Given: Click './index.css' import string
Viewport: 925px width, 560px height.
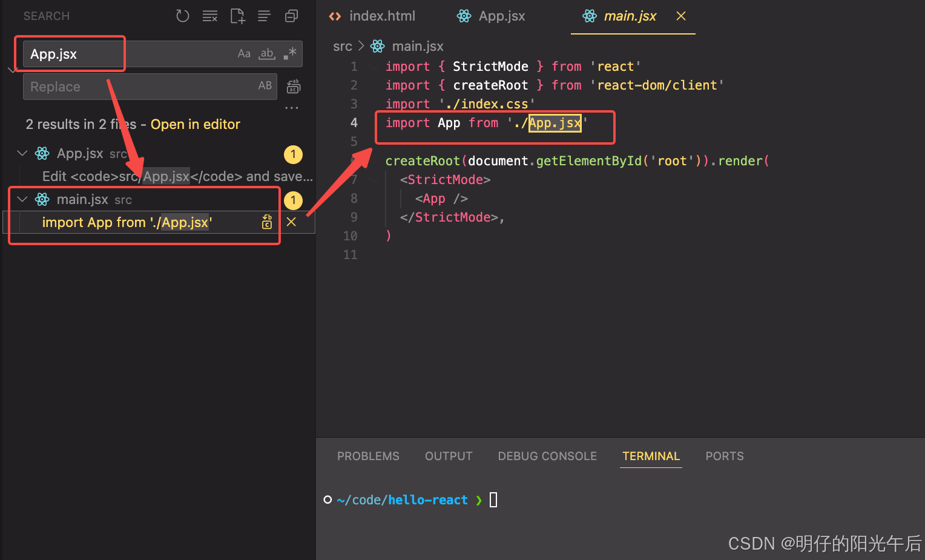Looking at the screenshot, I should point(487,104).
